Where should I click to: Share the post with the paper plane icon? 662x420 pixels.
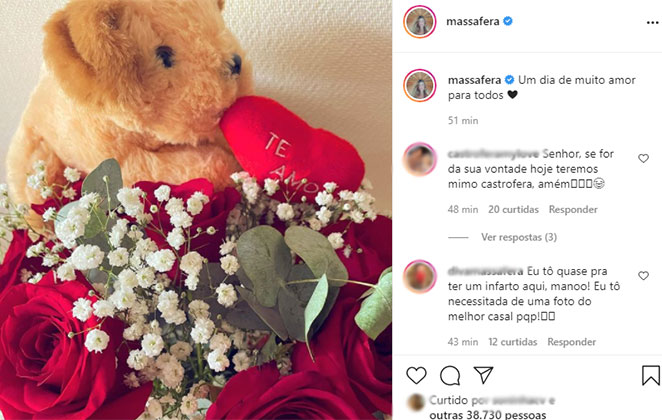click(483, 375)
